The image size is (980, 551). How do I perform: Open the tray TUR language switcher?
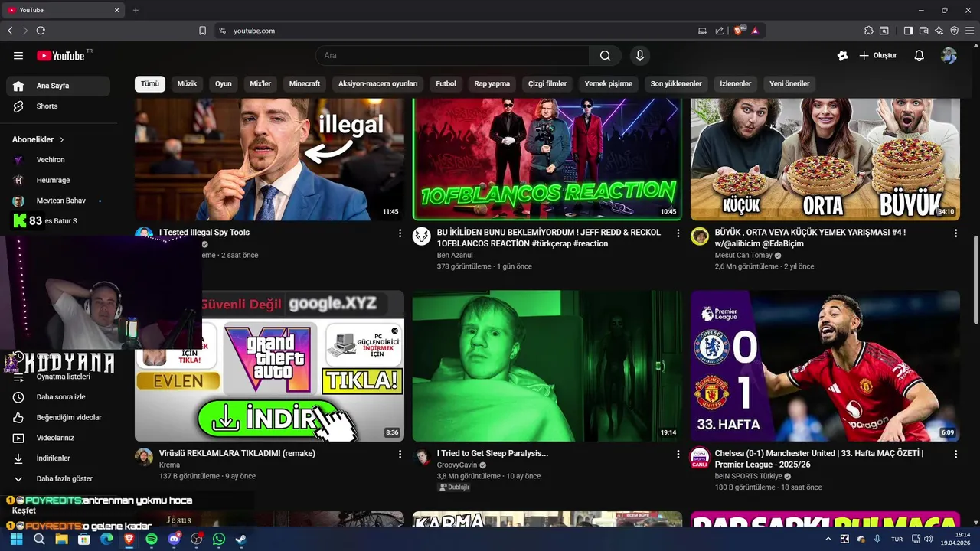[897, 539]
